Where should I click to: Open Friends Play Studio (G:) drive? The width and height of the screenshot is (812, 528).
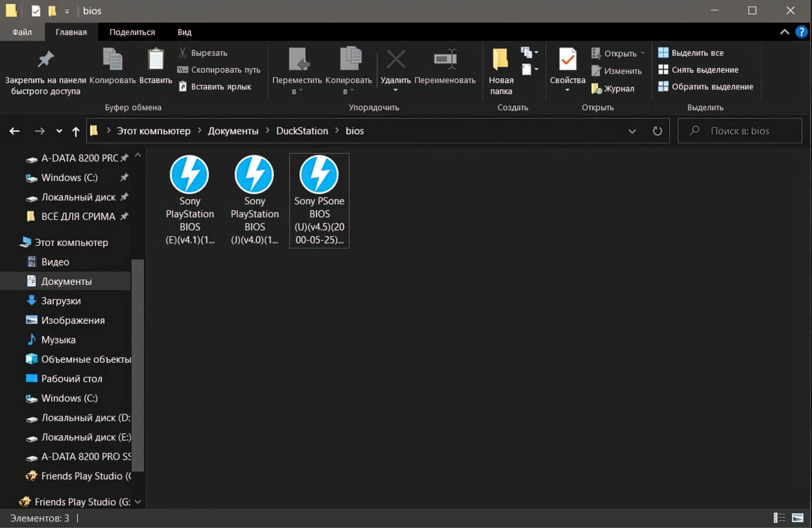click(74, 502)
